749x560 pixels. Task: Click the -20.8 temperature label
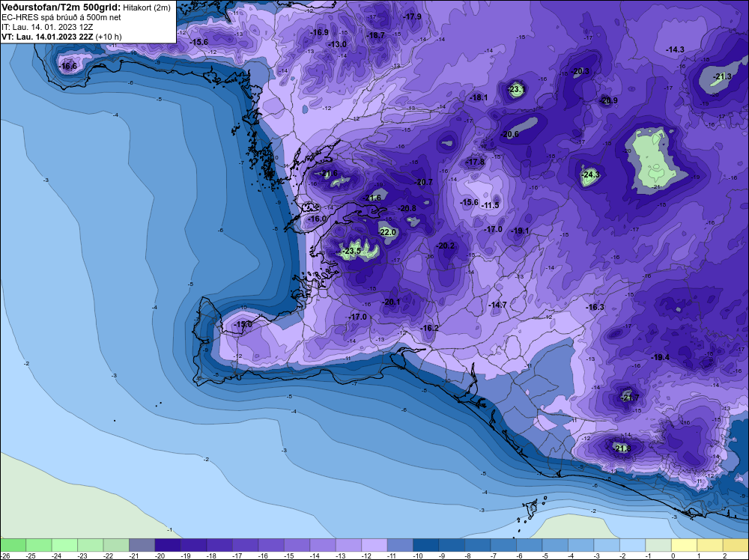point(407,208)
